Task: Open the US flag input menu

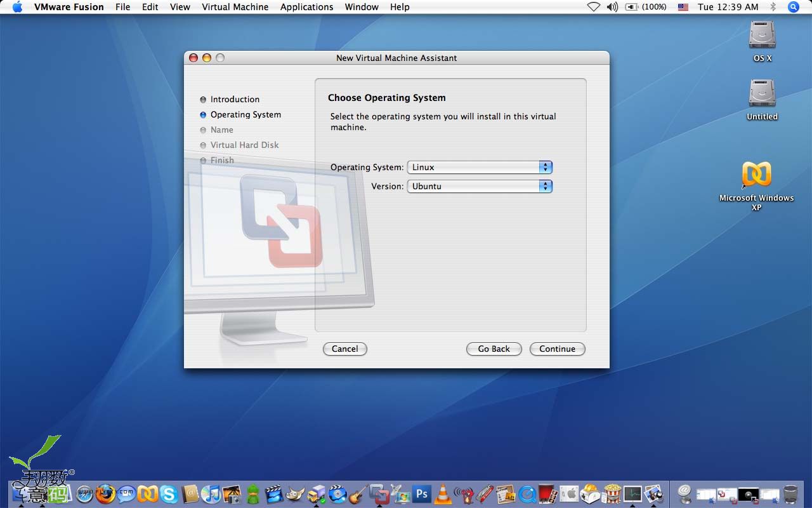Action: [683, 7]
